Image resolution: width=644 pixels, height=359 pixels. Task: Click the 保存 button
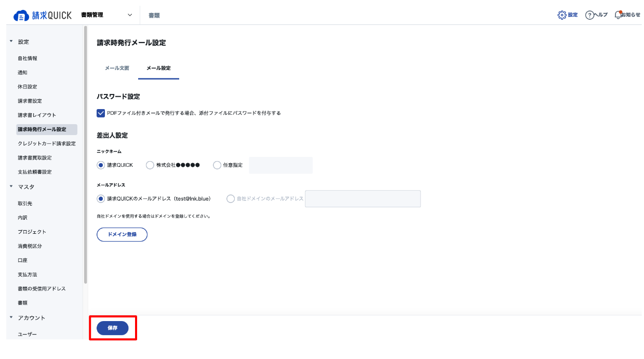point(113,328)
